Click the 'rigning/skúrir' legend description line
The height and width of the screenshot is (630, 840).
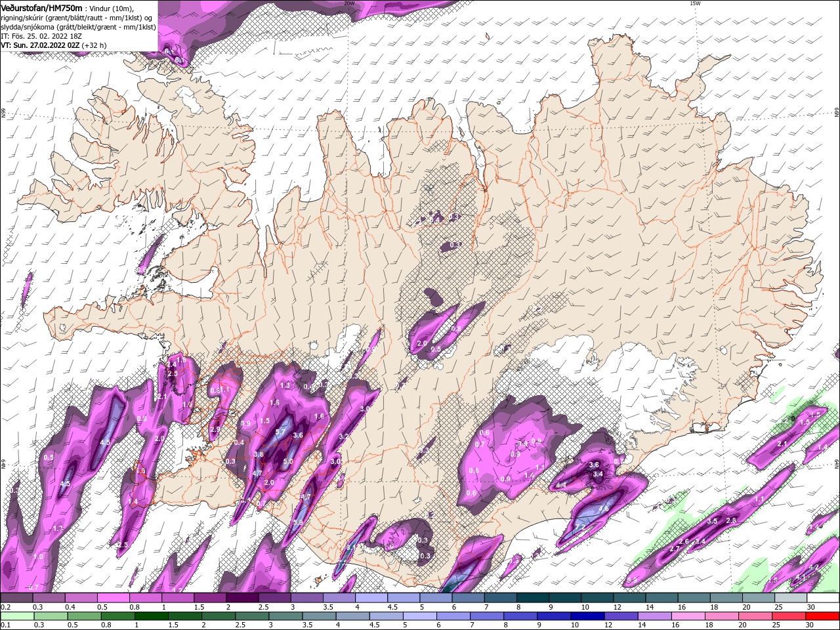pyautogui.click(x=77, y=17)
